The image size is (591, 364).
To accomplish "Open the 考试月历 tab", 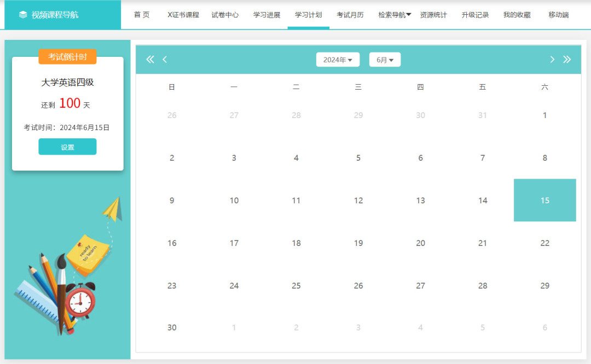I will tap(350, 15).
